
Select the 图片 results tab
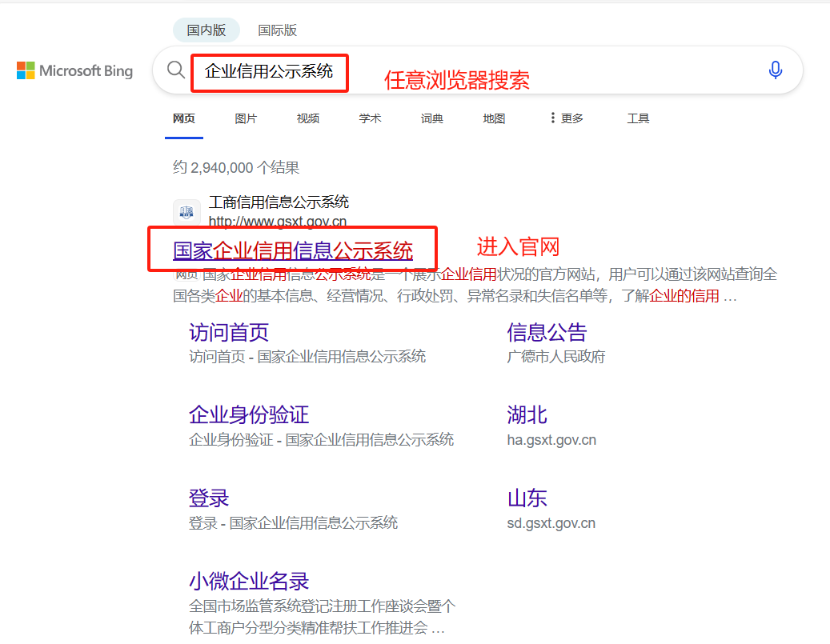246,118
